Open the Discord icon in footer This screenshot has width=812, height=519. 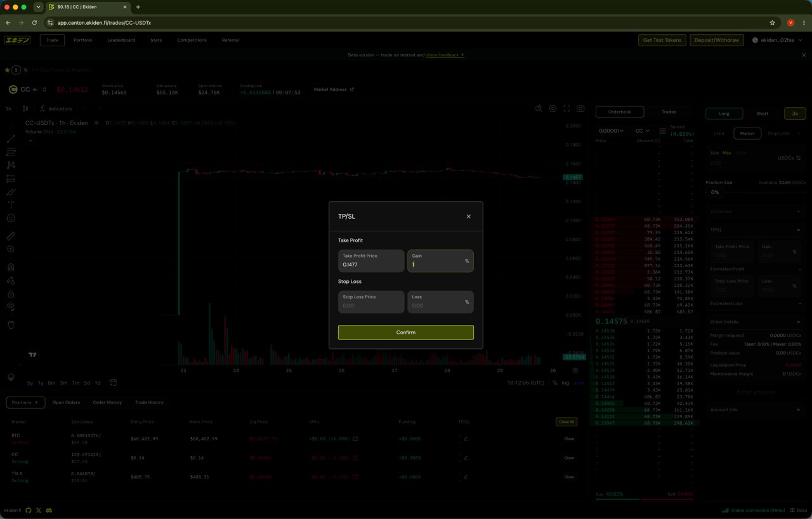[49, 510]
